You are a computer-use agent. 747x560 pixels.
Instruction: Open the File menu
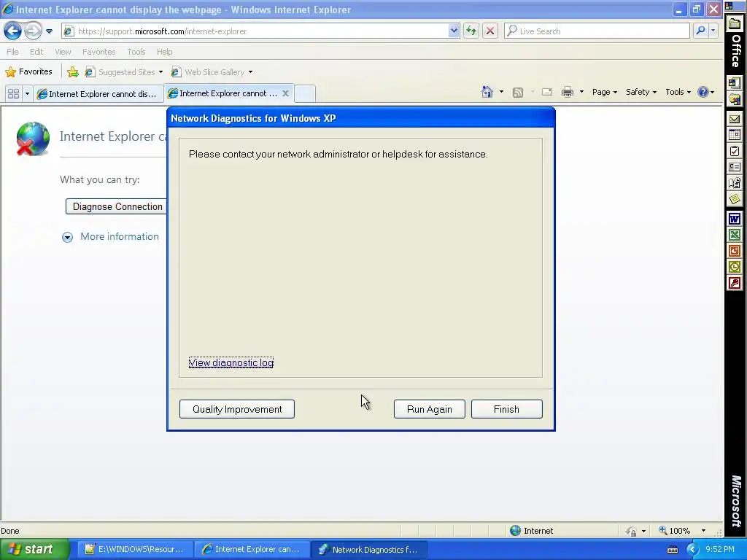pos(13,52)
